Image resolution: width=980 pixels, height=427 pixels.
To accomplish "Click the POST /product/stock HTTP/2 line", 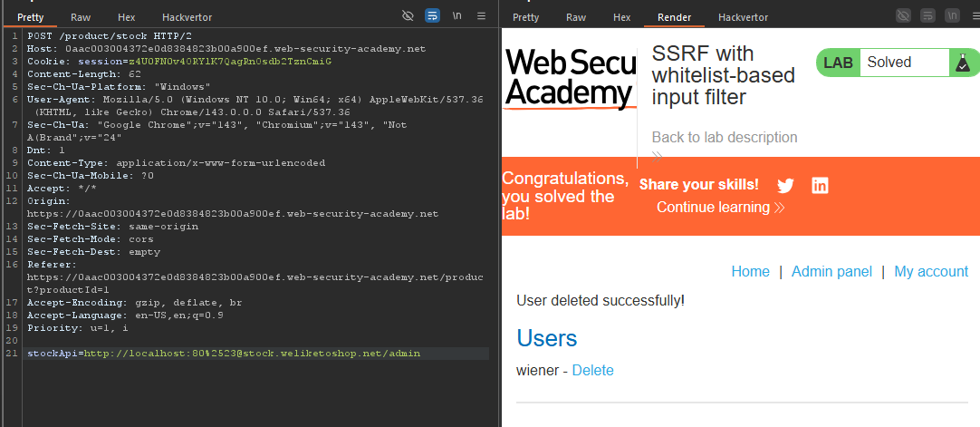I will point(110,35).
